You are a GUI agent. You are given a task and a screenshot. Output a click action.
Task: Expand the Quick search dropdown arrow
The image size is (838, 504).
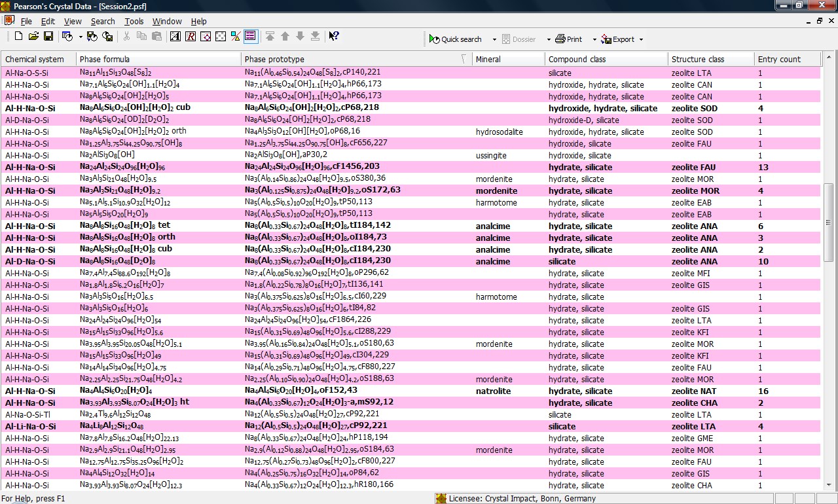click(x=494, y=39)
